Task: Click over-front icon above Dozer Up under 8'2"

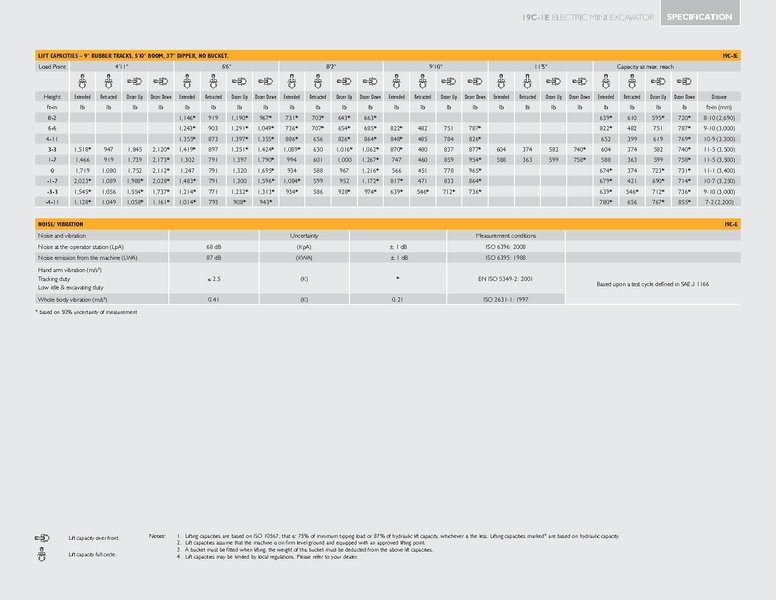Action: coord(344,81)
